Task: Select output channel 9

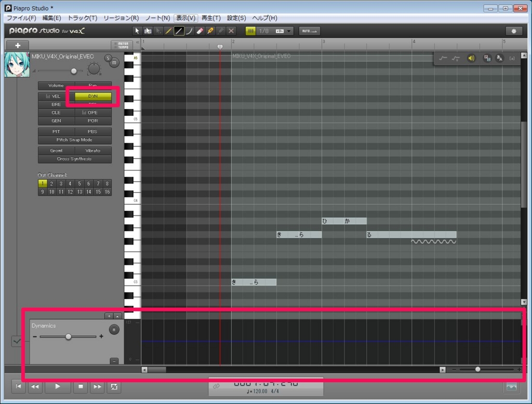Action: [x=43, y=192]
